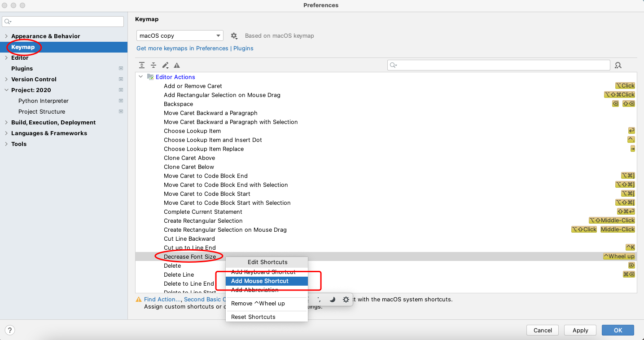Click the project-level icon beside Plugins
The width and height of the screenshot is (644, 340).
tap(121, 68)
